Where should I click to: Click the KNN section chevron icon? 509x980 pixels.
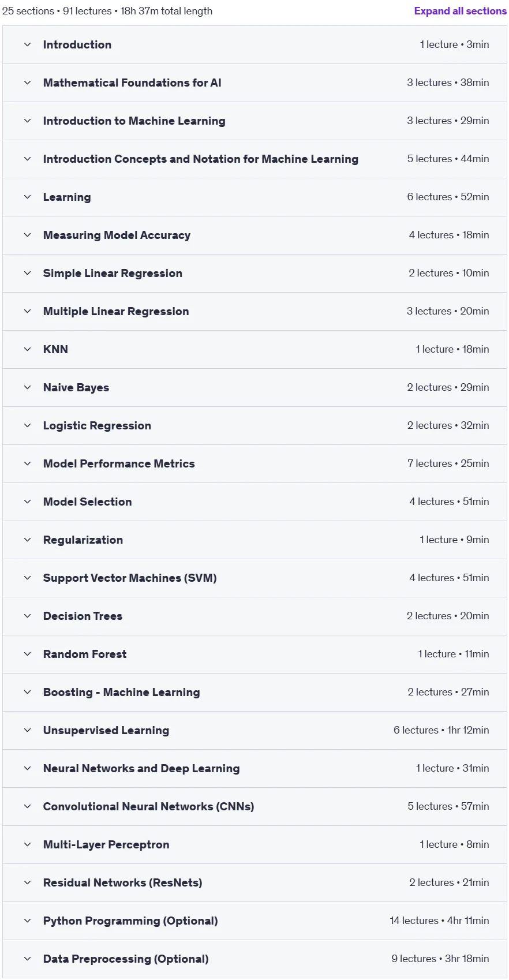point(27,349)
